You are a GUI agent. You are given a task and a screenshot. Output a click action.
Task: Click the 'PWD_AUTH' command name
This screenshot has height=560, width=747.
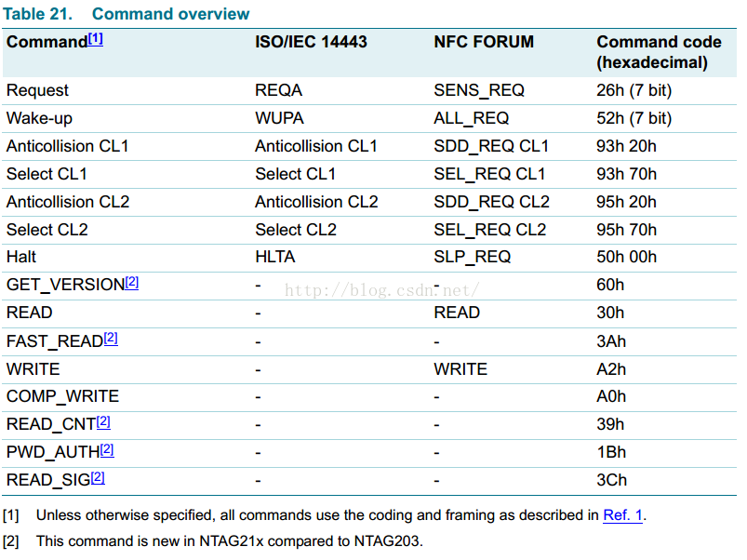pos(53,452)
